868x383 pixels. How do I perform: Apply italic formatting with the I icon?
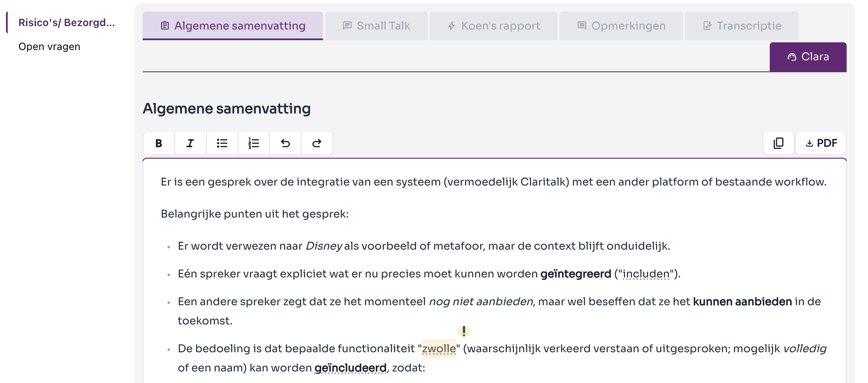pyautogui.click(x=191, y=143)
